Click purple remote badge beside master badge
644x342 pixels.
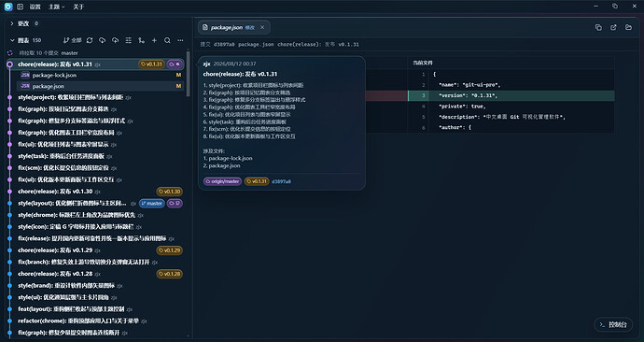(175, 204)
